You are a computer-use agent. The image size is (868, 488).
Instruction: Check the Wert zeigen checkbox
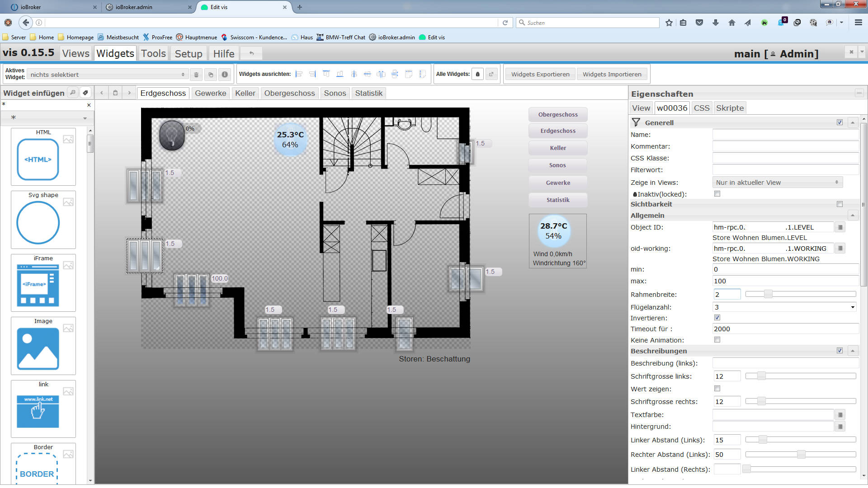(717, 389)
